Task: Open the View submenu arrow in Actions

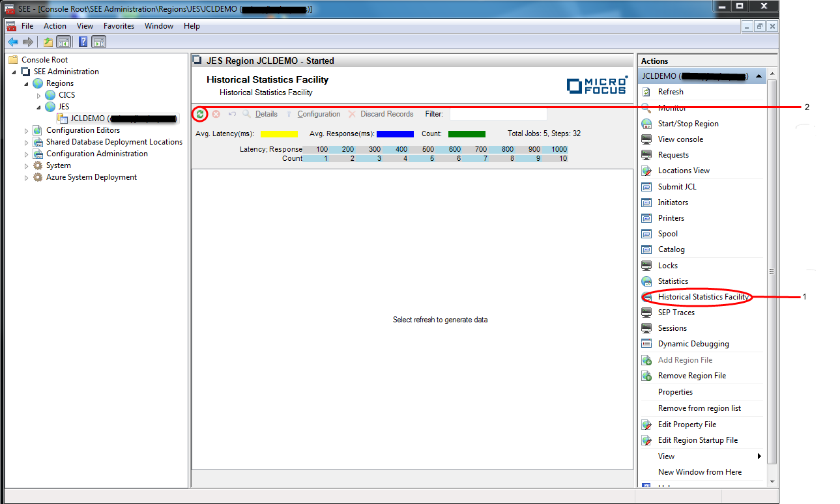Action: (x=759, y=456)
